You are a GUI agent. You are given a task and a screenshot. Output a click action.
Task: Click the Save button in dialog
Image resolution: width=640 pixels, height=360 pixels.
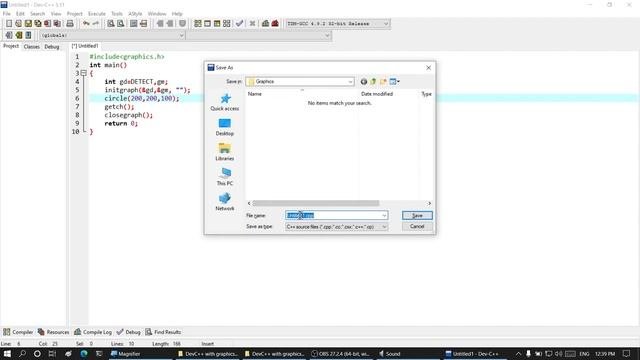coord(417,216)
